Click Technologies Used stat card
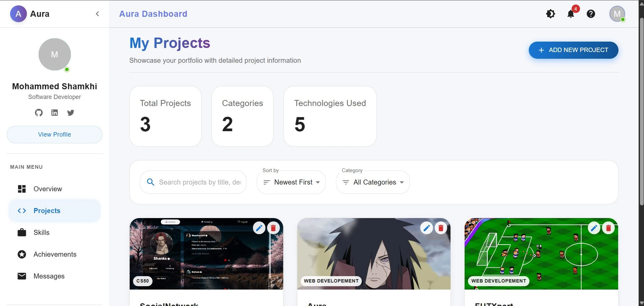This screenshot has width=644, height=306. pos(330,116)
